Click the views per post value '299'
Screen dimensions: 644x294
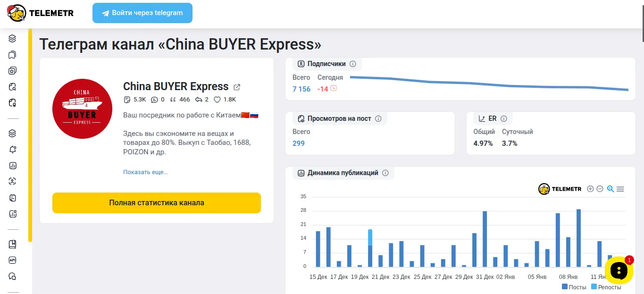(299, 143)
